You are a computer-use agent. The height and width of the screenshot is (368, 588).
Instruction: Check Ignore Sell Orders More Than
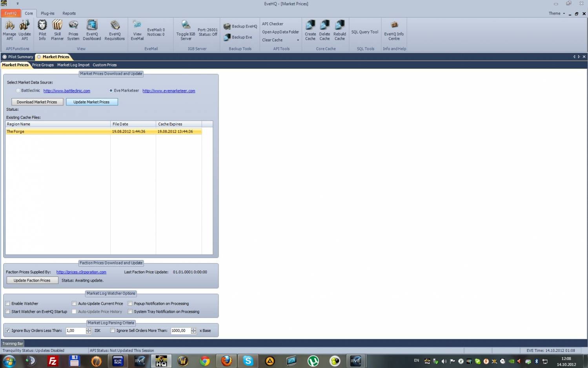(x=113, y=331)
